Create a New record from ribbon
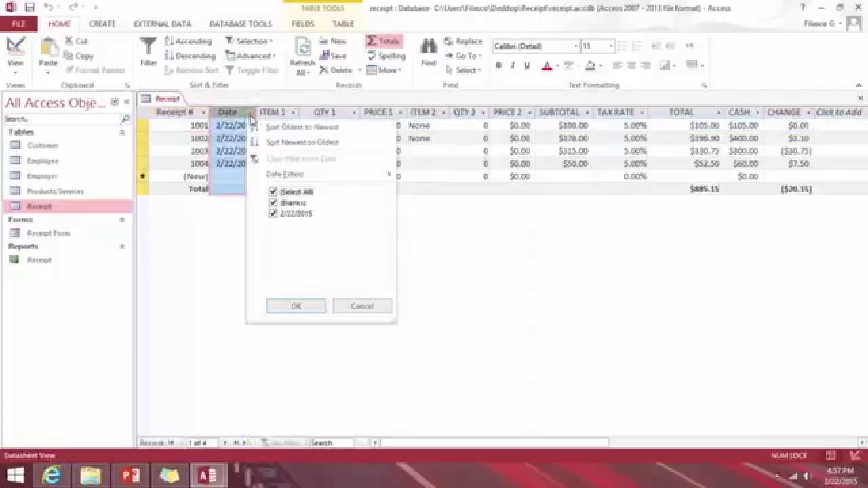 [333, 41]
